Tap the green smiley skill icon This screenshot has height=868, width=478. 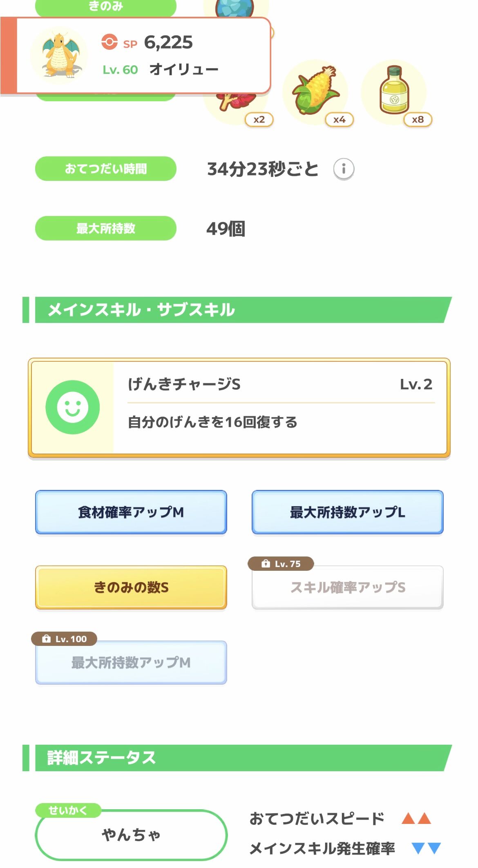coord(73,407)
